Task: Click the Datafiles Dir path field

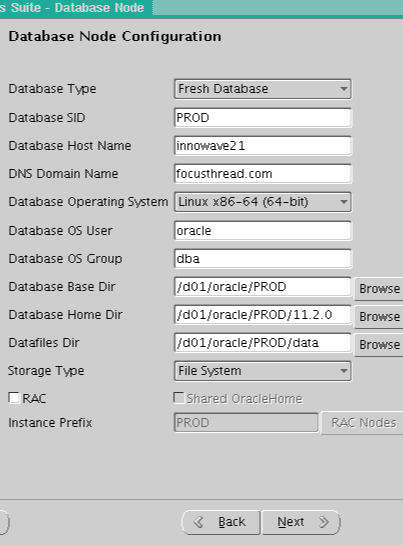Action: 263,343
